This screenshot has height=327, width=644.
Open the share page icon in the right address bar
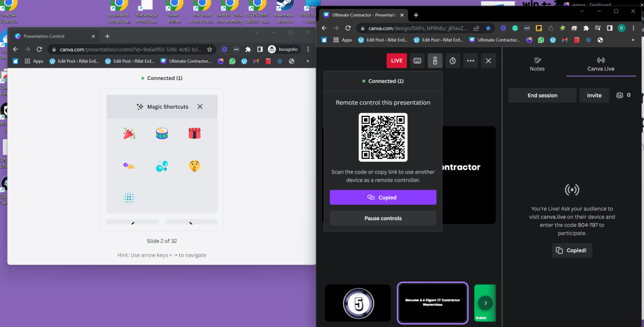pyautogui.click(x=477, y=28)
